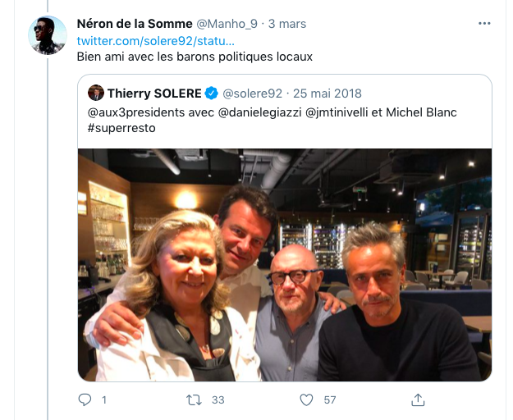
Task: Click the tweet text about barons politiques
Action: [x=195, y=57]
